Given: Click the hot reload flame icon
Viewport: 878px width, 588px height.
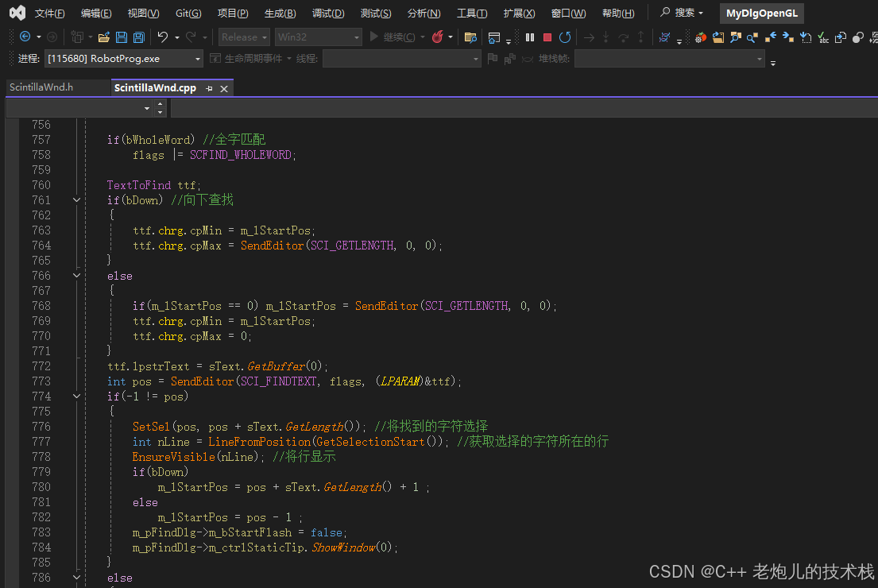Looking at the screenshot, I should tap(437, 37).
